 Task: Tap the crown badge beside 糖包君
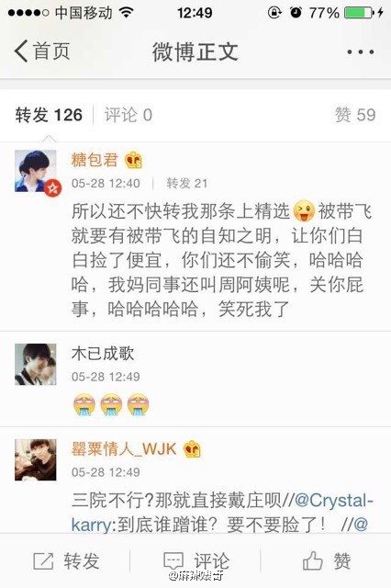[x=133, y=161]
